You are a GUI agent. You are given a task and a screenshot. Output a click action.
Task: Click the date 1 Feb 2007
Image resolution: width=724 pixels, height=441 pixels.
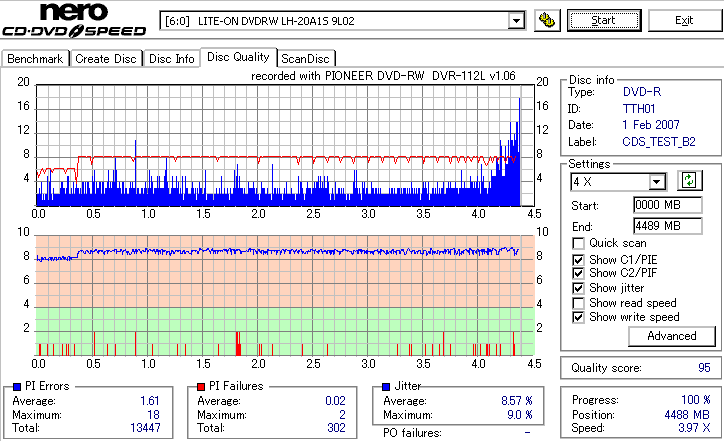[x=651, y=125]
